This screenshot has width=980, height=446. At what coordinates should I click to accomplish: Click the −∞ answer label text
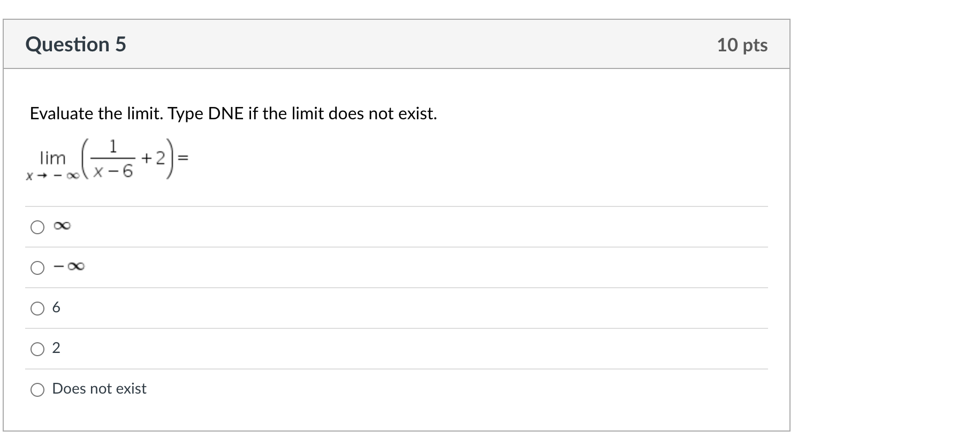[68, 266]
